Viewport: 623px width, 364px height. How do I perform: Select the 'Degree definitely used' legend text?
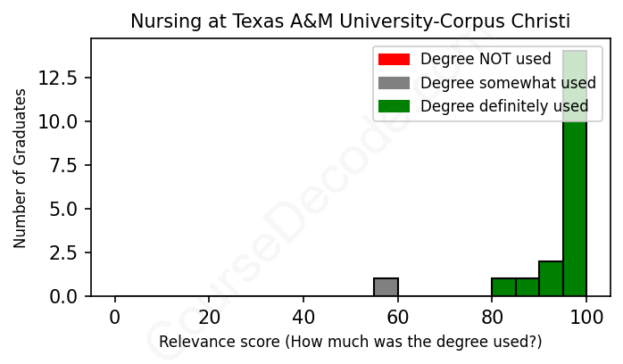504,106
